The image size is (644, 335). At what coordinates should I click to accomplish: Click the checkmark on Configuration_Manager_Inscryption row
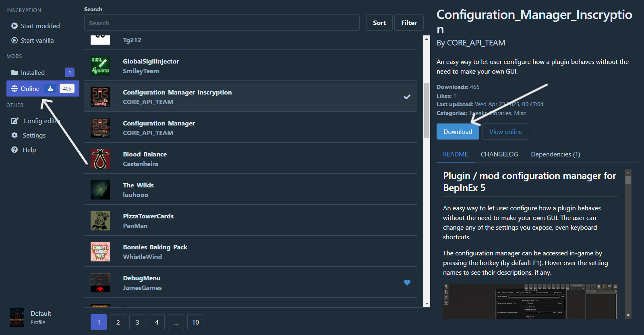coord(407,97)
